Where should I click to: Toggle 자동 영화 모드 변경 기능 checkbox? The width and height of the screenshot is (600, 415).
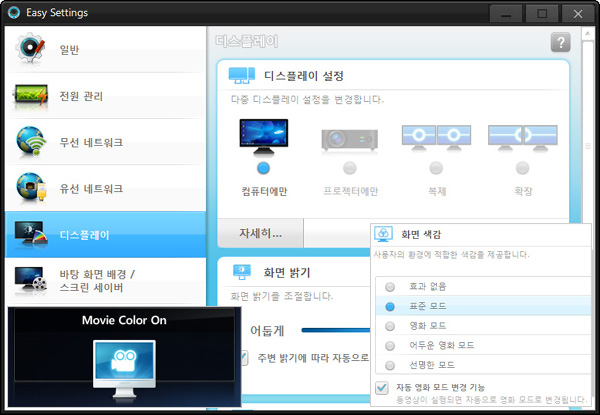382,387
